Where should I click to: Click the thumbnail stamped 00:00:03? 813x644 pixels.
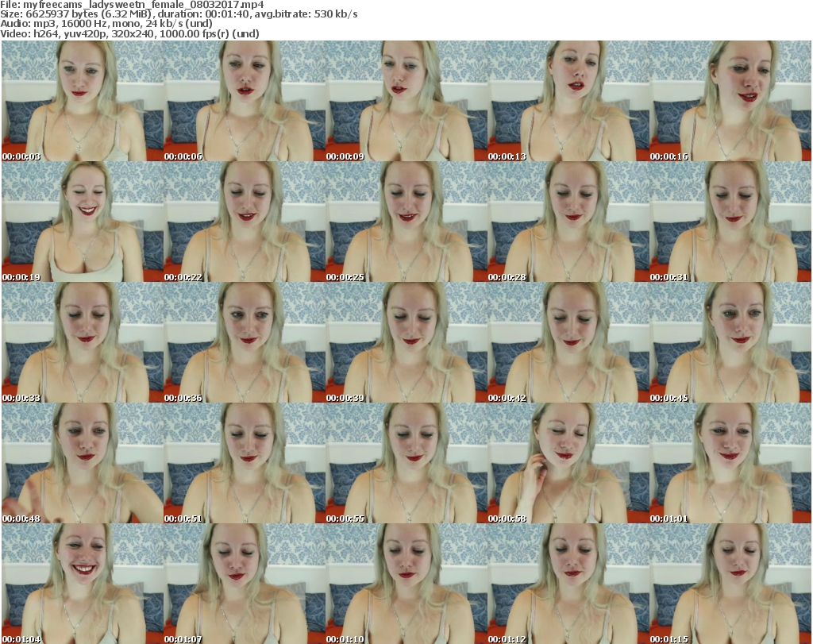click(x=82, y=101)
